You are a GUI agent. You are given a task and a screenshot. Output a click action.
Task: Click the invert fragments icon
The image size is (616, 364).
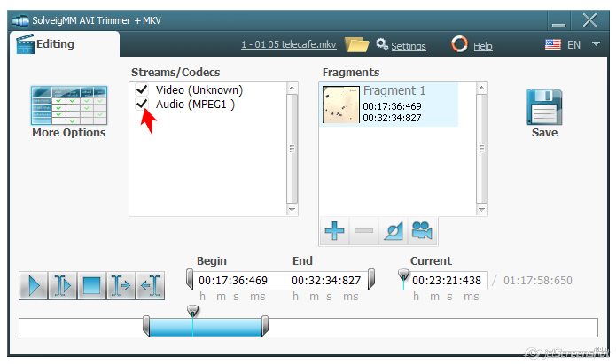pos(393,230)
